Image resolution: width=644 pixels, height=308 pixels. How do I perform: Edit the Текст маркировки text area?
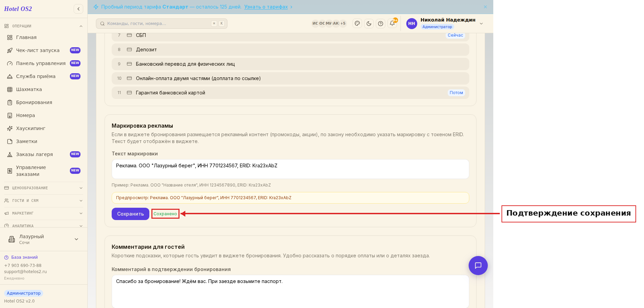[290, 169]
